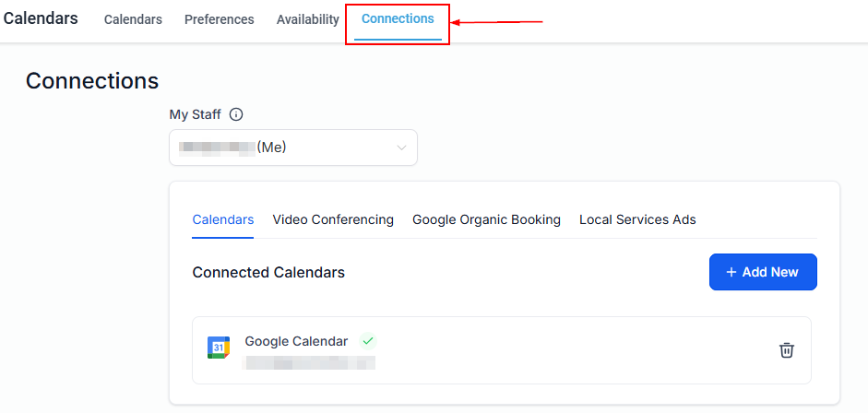
Task: Click the blurred account email under Google Calendar
Action: pyautogui.click(x=309, y=363)
